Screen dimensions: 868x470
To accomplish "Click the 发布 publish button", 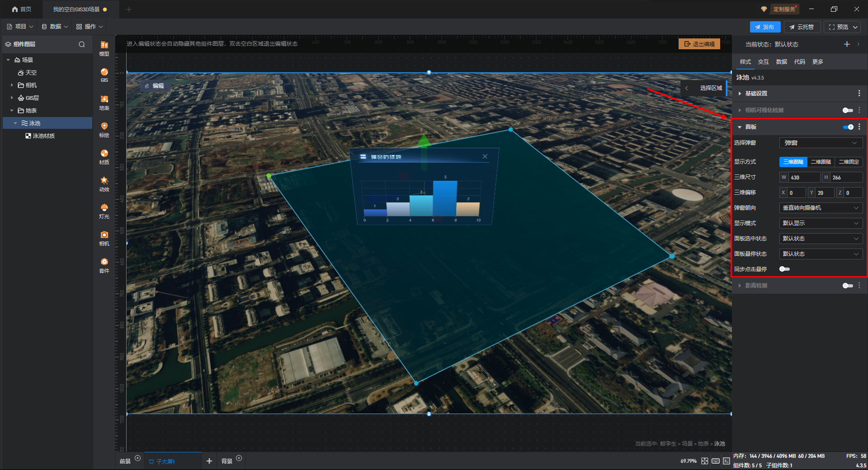I will coord(765,27).
